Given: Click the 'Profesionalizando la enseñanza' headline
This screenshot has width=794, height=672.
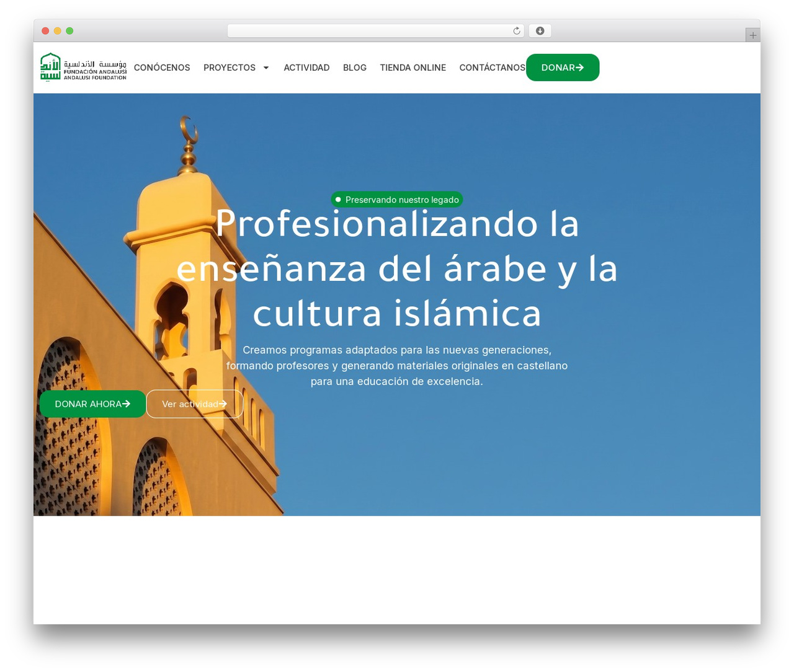Looking at the screenshot, I should pyautogui.click(x=397, y=268).
